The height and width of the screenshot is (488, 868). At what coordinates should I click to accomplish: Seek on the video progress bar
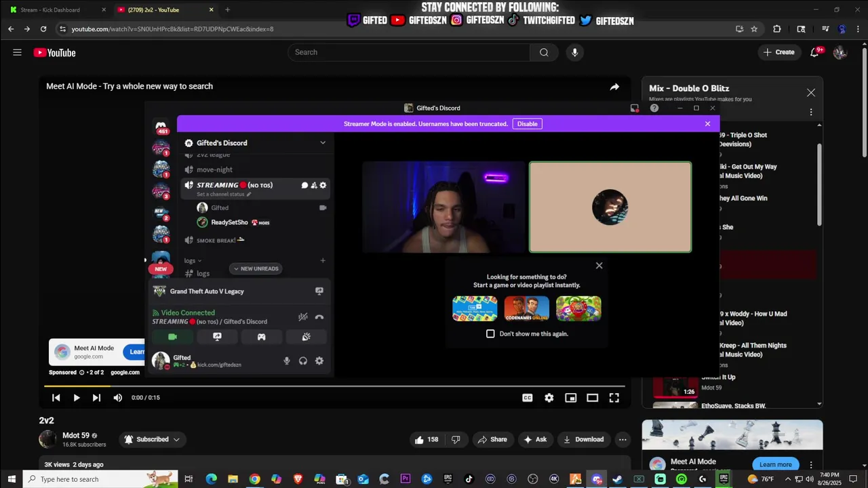[334, 386]
